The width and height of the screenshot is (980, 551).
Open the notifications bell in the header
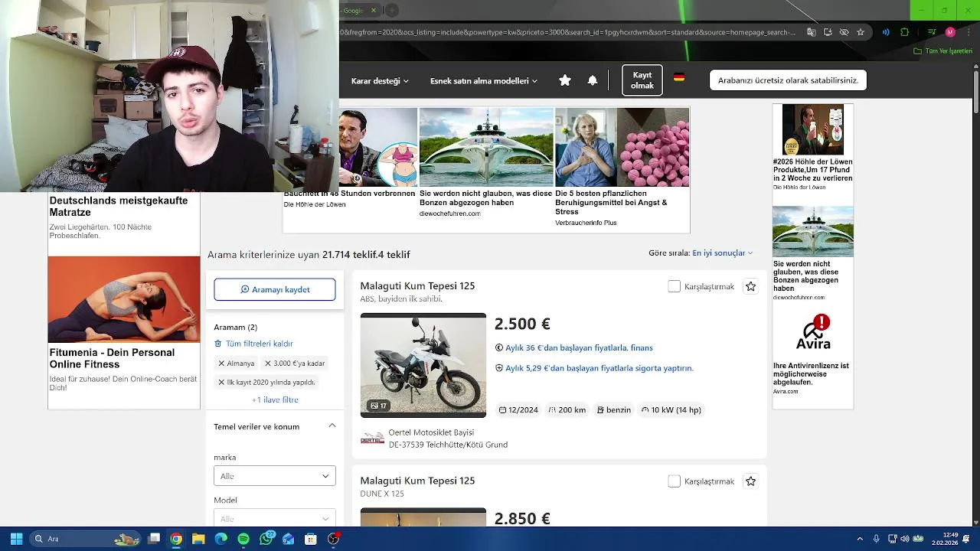pyautogui.click(x=593, y=80)
